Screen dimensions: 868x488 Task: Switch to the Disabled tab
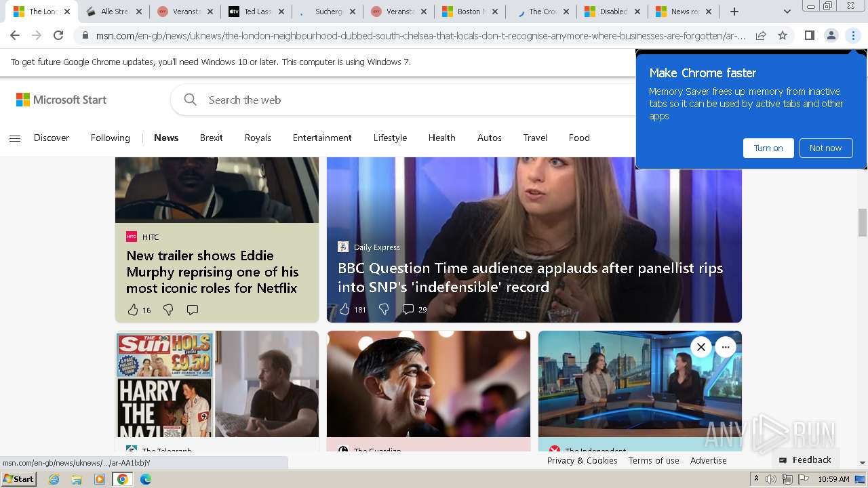coord(612,12)
